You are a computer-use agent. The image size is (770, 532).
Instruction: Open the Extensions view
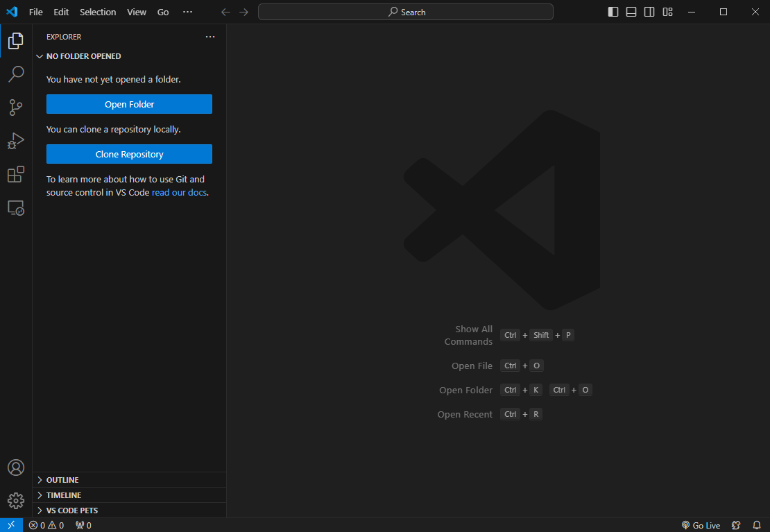16,174
